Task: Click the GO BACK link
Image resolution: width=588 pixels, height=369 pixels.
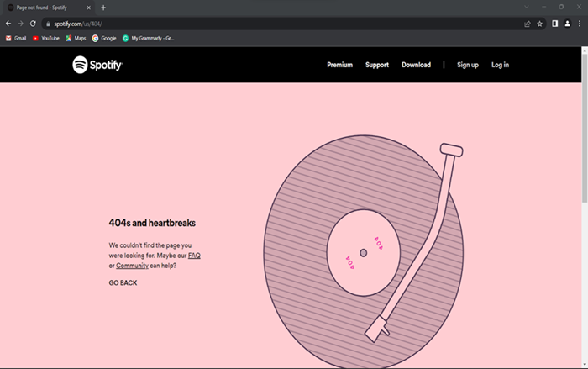Action: coord(123,282)
